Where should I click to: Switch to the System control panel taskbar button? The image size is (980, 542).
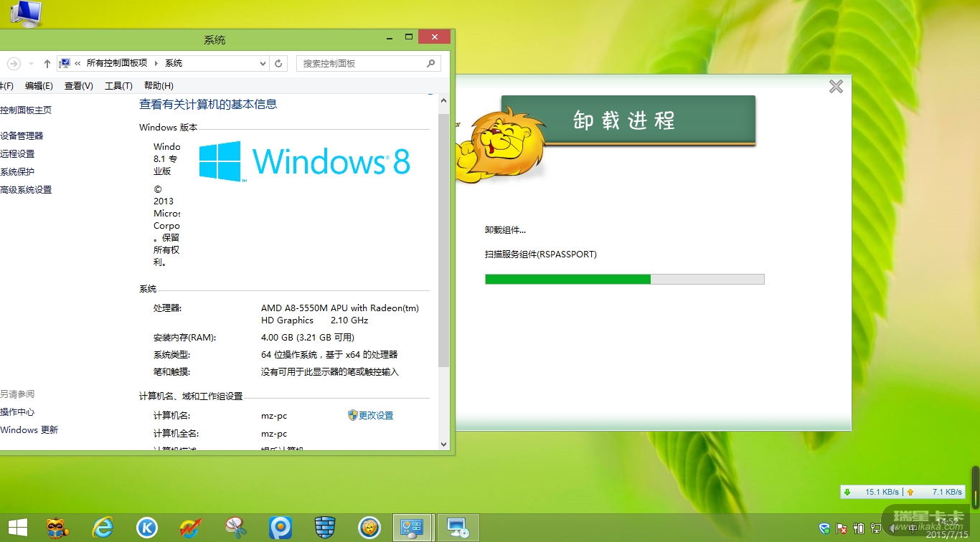[x=413, y=528]
